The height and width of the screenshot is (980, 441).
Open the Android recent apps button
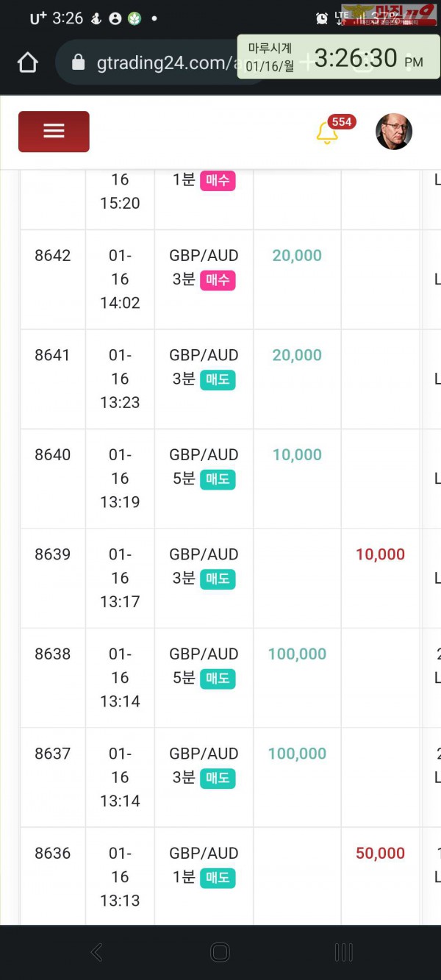coord(343,952)
